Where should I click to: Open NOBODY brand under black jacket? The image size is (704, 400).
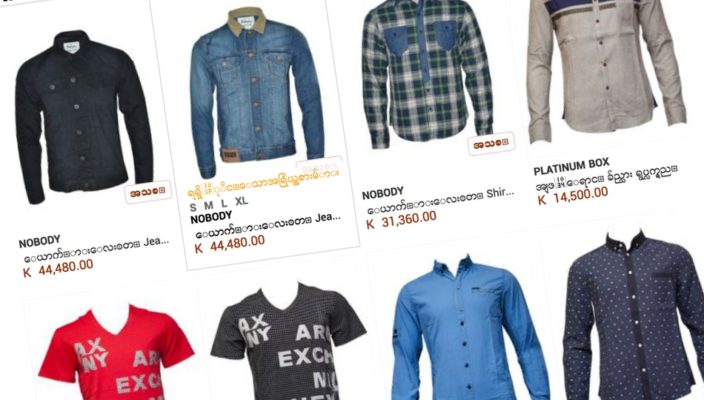point(40,242)
